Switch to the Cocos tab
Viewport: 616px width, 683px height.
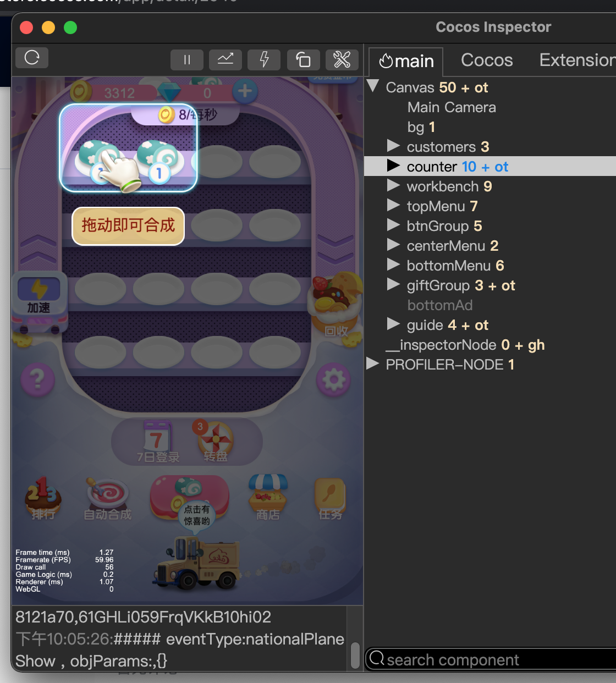[x=486, y=60]
